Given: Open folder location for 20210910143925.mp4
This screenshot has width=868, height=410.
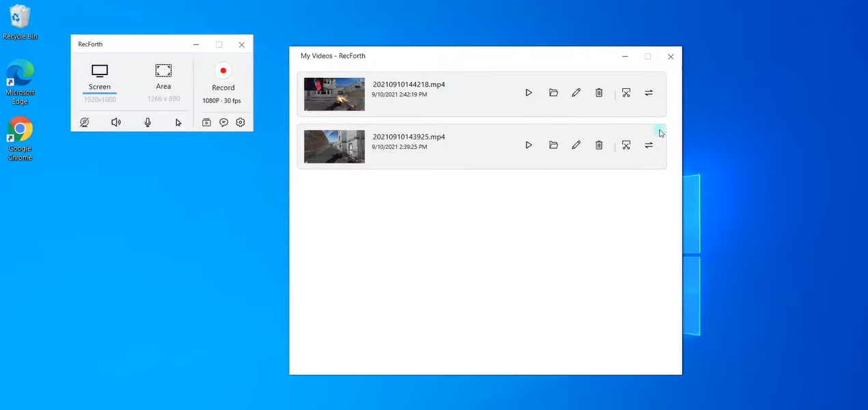Looking at the screenshot, I should click(x=553, y=145).
